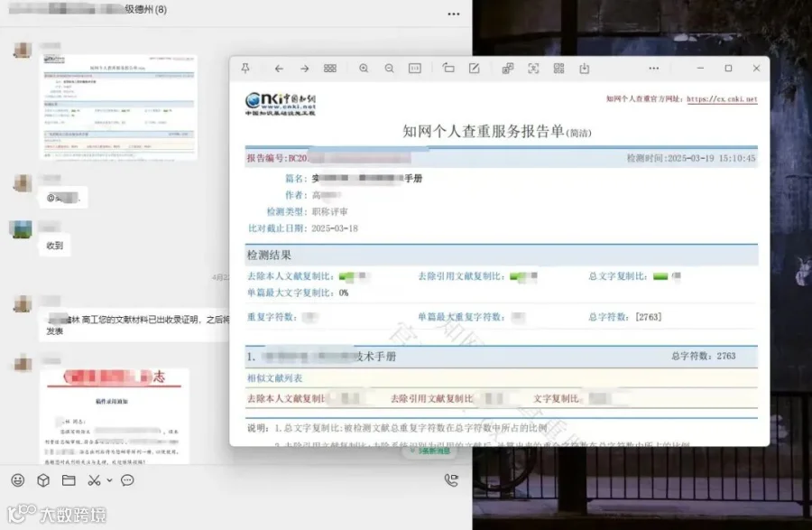Start a voice call with phone icon
The image size is (812, 530).
(x=452, y=480)
